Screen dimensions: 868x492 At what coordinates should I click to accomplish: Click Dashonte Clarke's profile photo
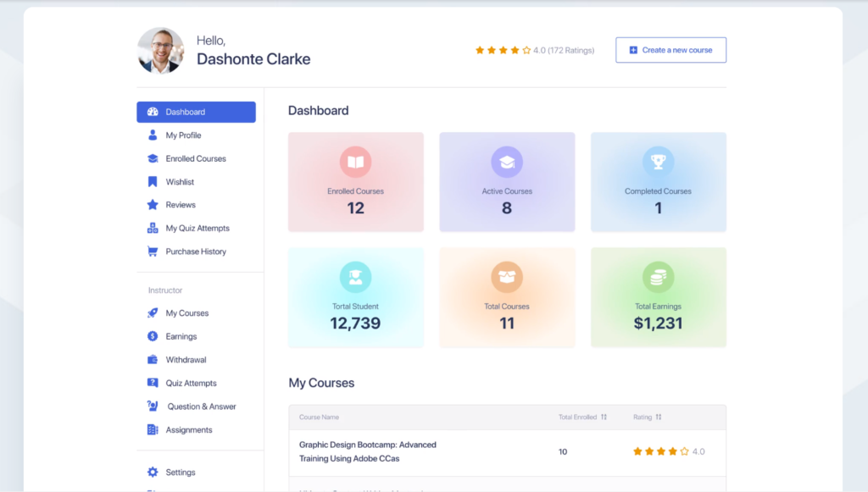tap(159, 51)
